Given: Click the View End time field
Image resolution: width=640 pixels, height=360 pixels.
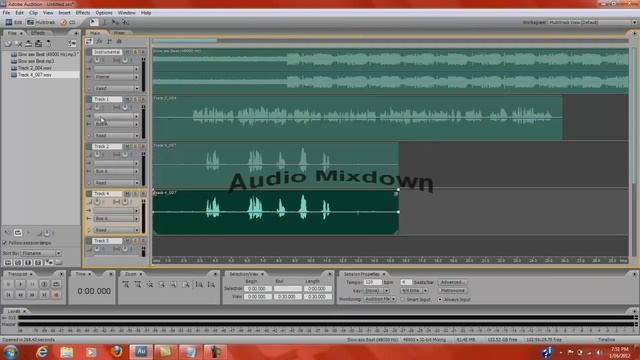Looking at the screenshot, I should [287, 297].
